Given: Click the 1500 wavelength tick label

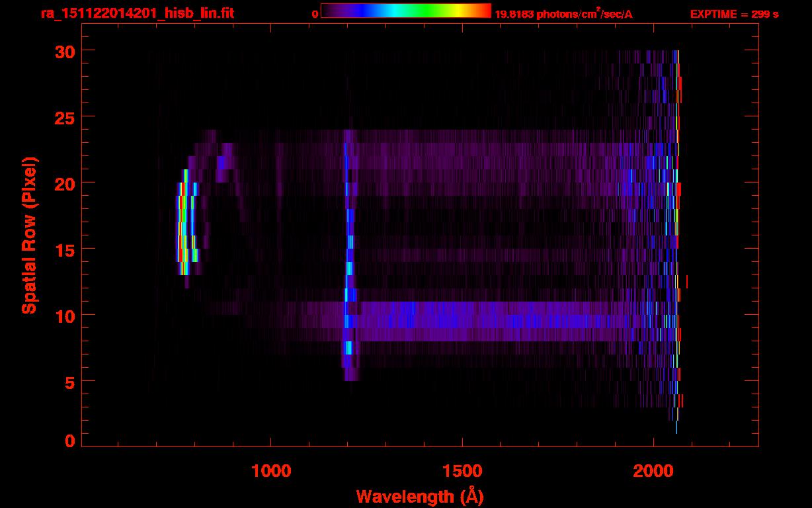Looking at the screenshot, I should point(462,471).
